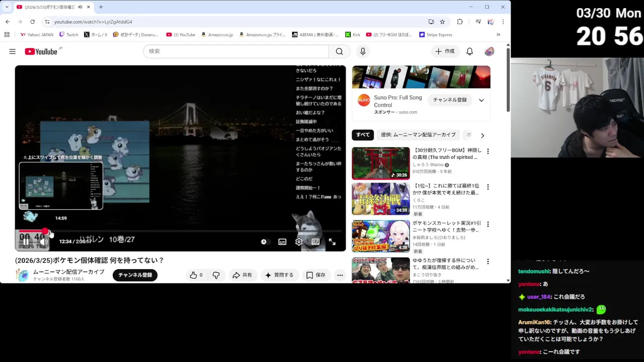Image resolution: width=644 pixels, height=362 pixels.
Task: Go to the YouTube home logo
Action: point(41,51)
